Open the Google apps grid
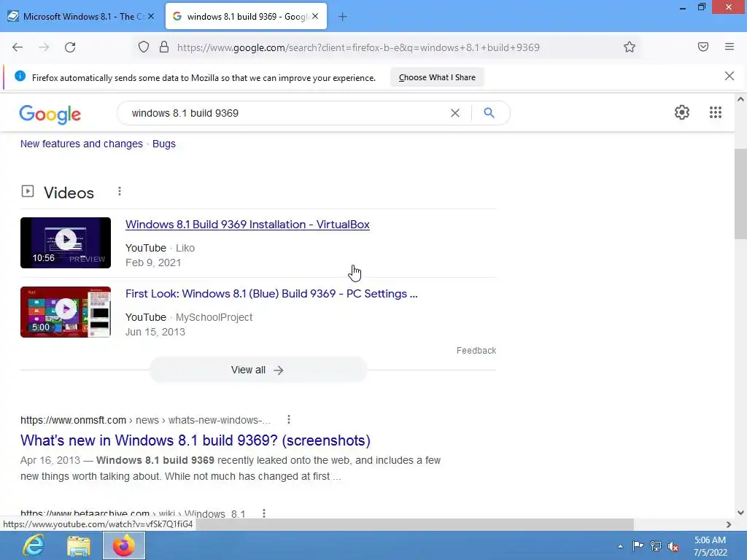 coord(715,112)
